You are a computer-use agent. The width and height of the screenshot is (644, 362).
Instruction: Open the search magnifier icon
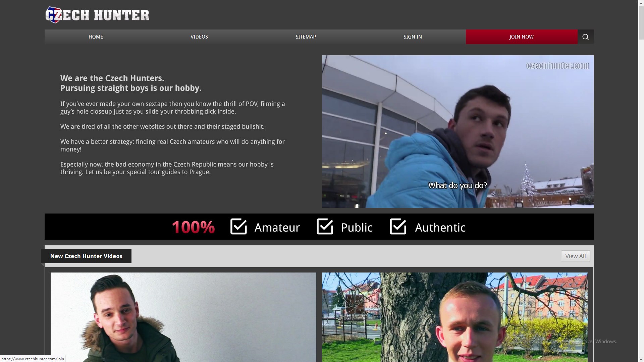[585, 37]
